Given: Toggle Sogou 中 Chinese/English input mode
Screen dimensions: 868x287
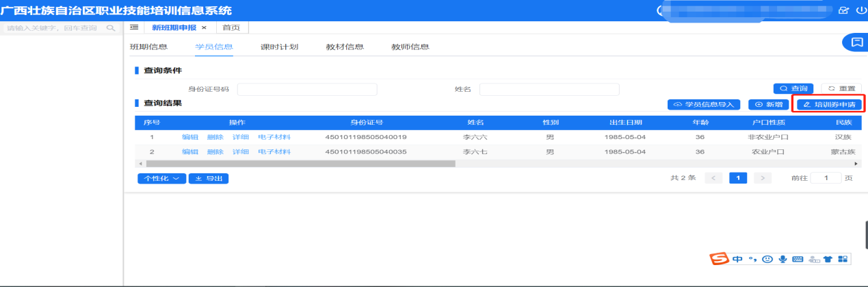Looking at the screenshot, I should pos(737,259).
